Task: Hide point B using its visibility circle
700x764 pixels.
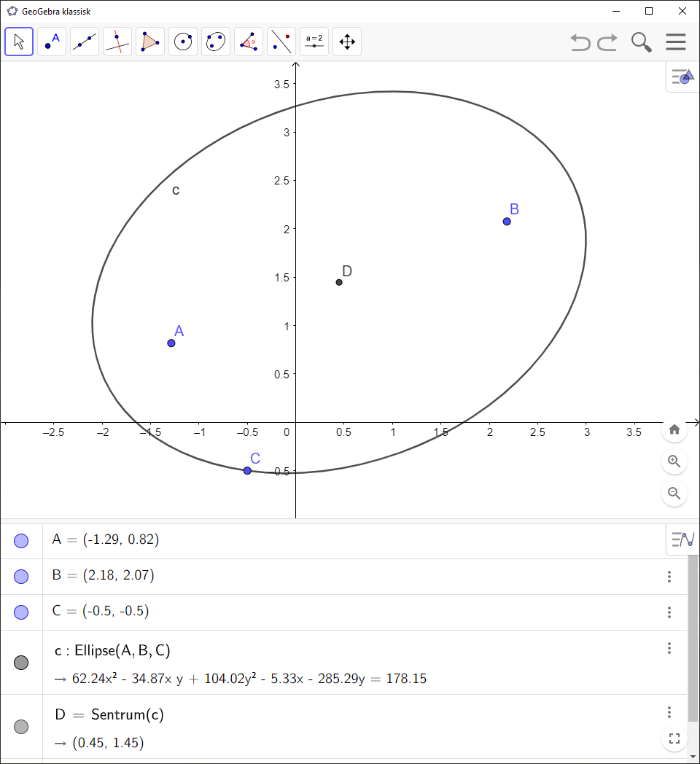Action: pyautogui.click(x=21, y=577)
